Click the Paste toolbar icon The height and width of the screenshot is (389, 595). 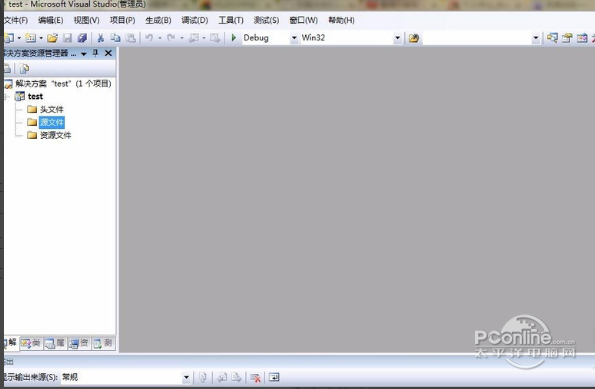131,38
